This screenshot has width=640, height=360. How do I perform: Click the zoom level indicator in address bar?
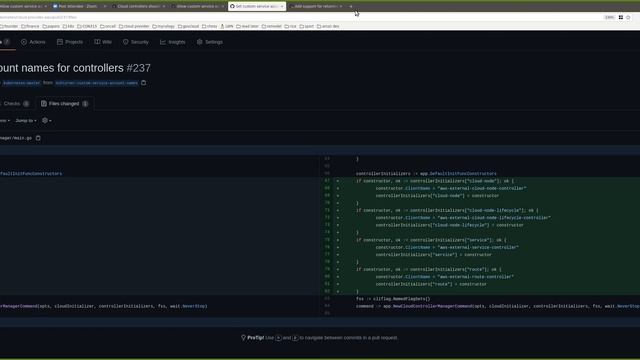click(609, 18)
